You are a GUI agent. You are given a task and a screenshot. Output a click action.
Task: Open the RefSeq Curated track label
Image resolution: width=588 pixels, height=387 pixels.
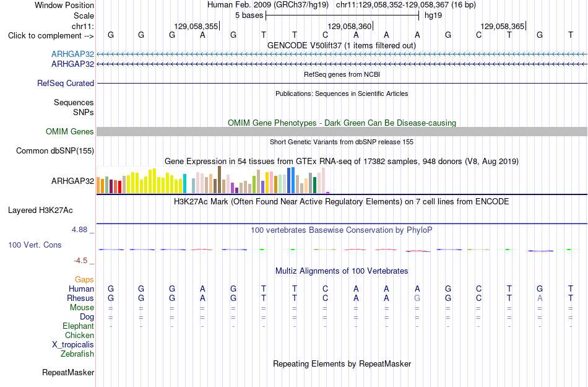(x=66, y=83)
